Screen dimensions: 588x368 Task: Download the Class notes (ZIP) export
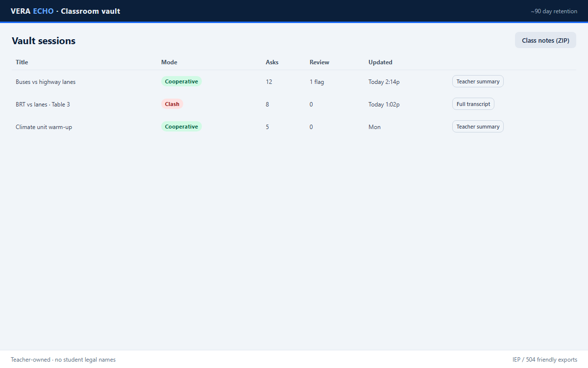545,40
